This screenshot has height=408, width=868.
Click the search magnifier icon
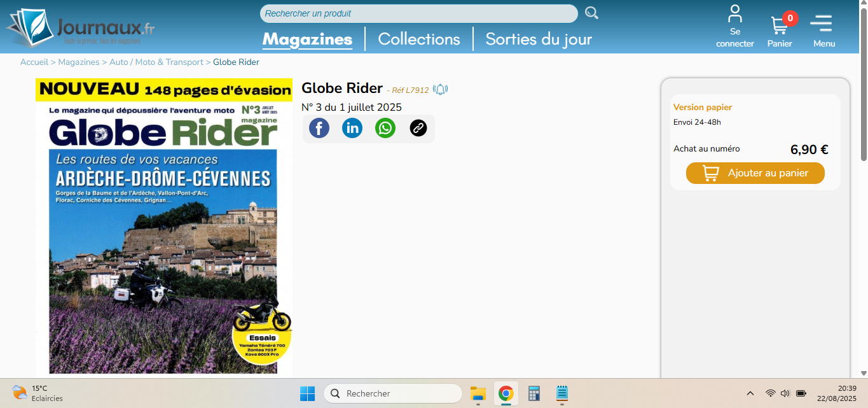[x=591, y=13]
